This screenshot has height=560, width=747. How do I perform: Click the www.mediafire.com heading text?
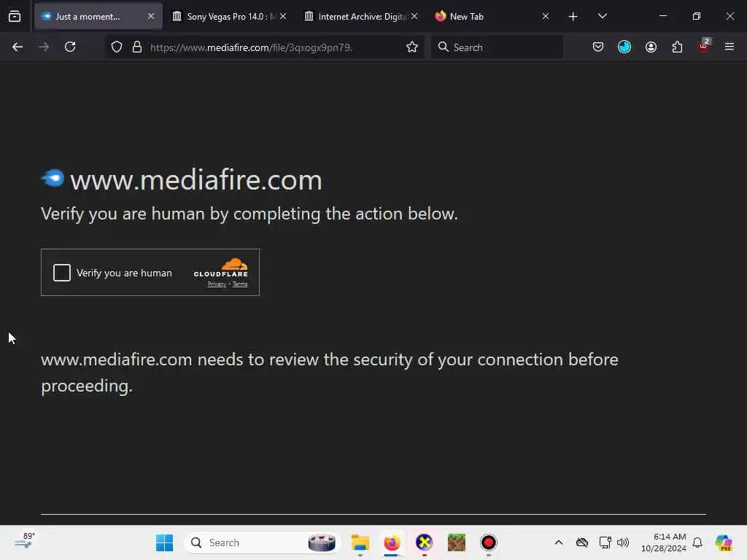(x=196, y=180)
